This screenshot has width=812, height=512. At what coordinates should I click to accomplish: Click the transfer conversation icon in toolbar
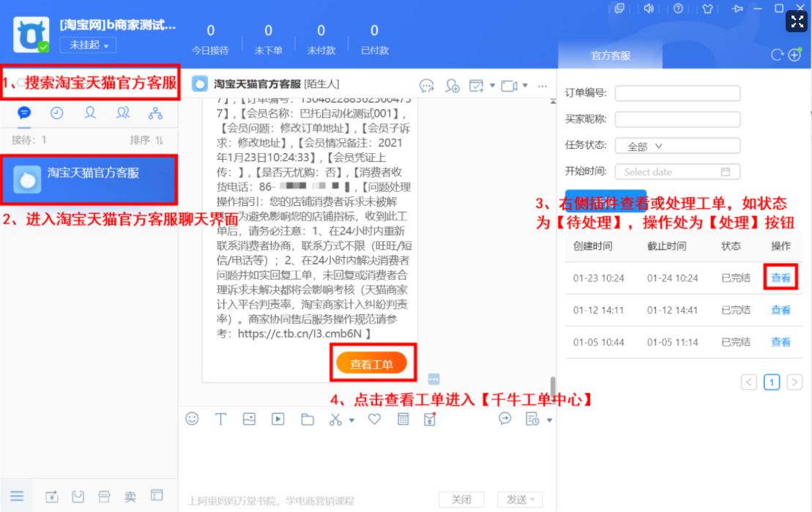[x=505, y=419]
